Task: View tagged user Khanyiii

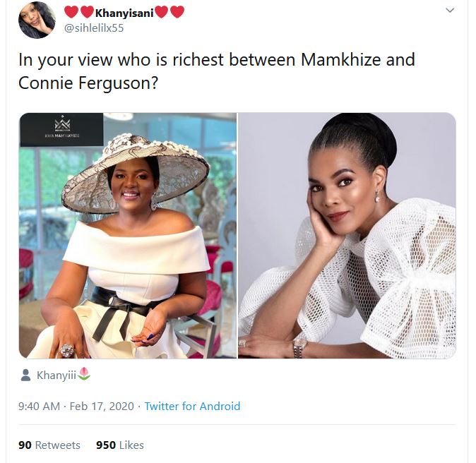Action: [x=56, y=375]
